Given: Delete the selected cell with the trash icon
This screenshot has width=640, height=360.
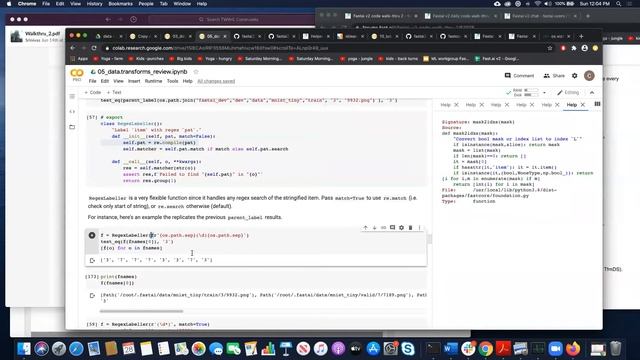Looking at the screenshot, I should click(x=410, y=228).
